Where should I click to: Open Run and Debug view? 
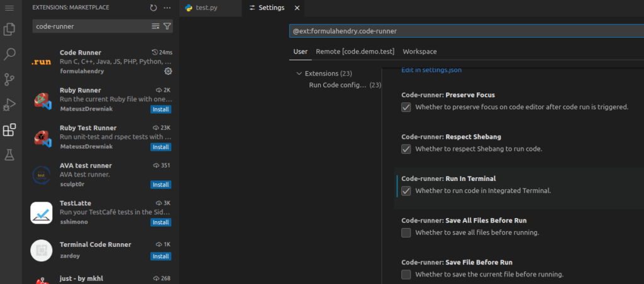(9, 104)
